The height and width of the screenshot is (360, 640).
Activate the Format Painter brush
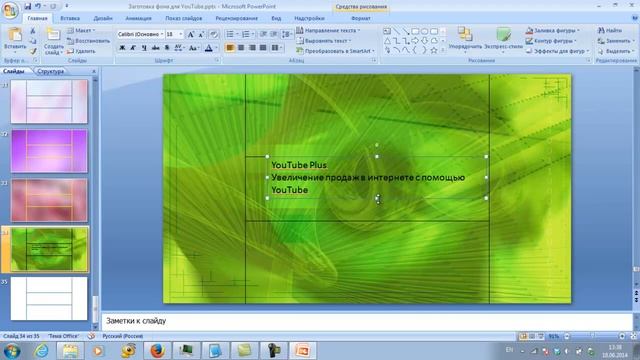[x=33, y=51]
